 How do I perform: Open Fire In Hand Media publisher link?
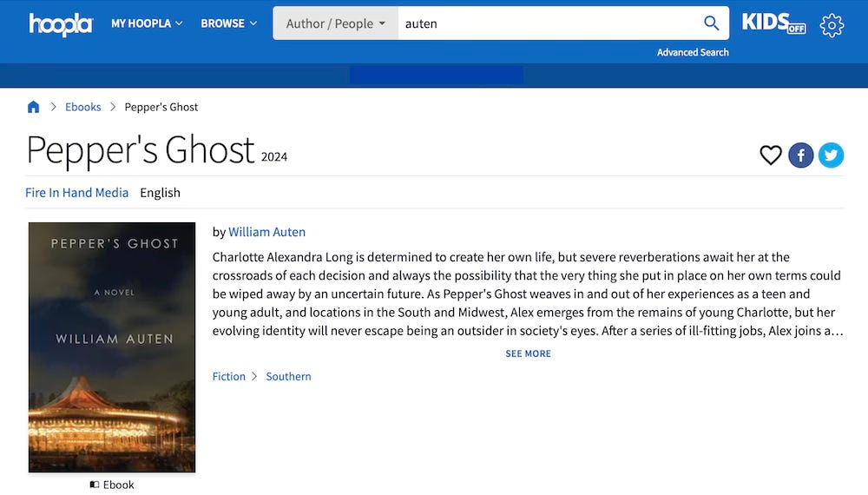pyautogui.click(x=77, y=193)
